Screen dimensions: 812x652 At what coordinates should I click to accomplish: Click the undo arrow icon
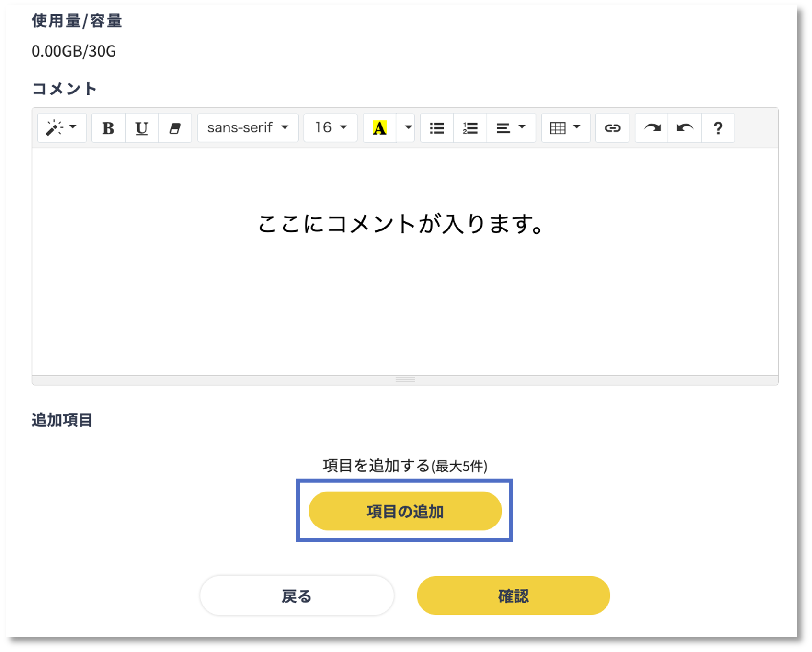[x=685, y=128]
